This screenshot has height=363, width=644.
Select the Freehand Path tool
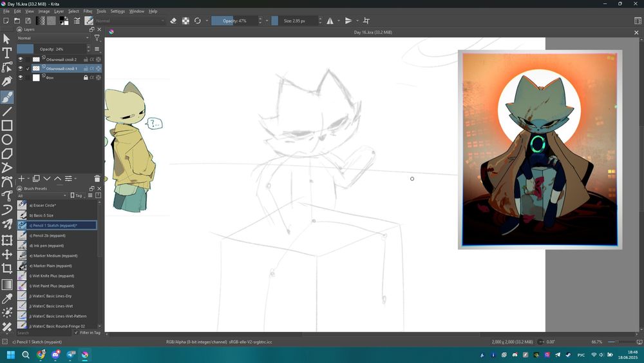pyautogui.click(x=6, y=195)
